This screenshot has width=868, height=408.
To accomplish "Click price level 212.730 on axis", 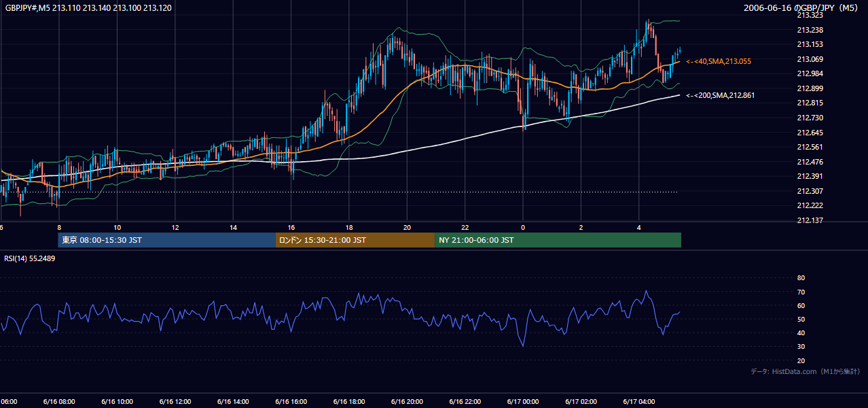I will 810,118.
